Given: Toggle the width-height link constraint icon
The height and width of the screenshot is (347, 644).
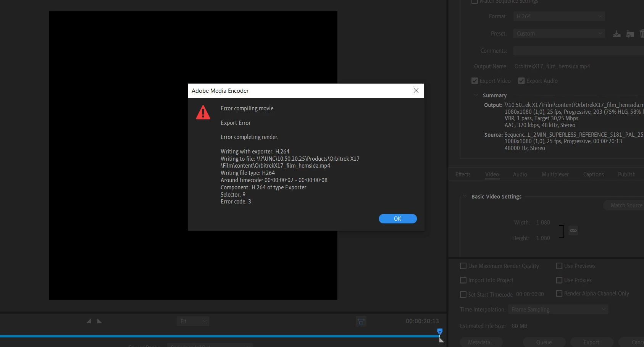Looking at the screenshot, I should (573, 231).
